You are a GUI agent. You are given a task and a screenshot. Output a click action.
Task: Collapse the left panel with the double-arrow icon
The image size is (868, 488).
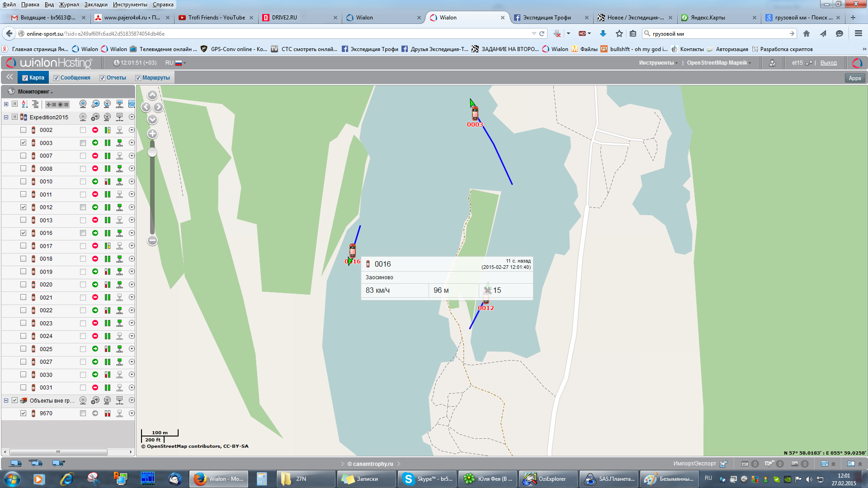pyautogui.click(x=9, y=77)
